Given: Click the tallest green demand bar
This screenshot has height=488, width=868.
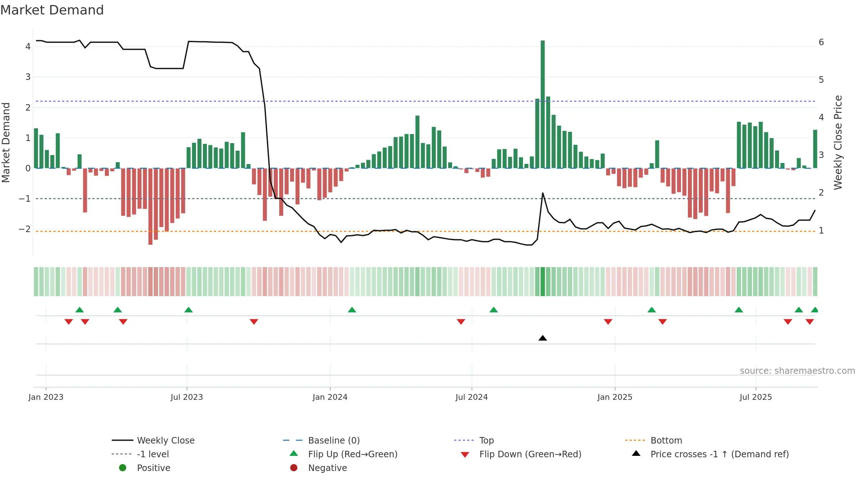Looking at the screenshot, I should point(542,104).
